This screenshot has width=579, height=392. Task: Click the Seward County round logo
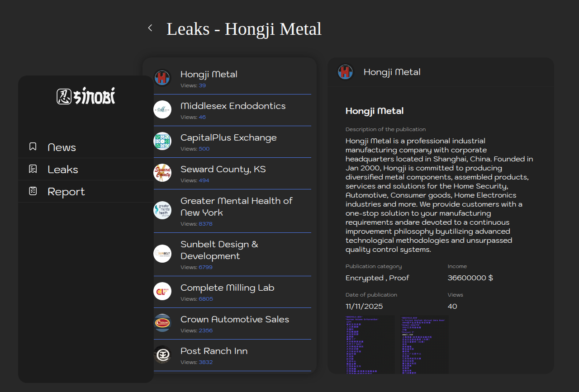pos(162,173)
